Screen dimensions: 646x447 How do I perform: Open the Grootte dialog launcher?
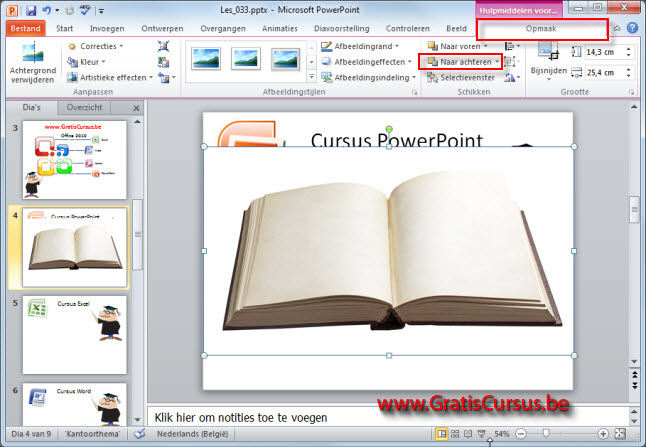631,93
